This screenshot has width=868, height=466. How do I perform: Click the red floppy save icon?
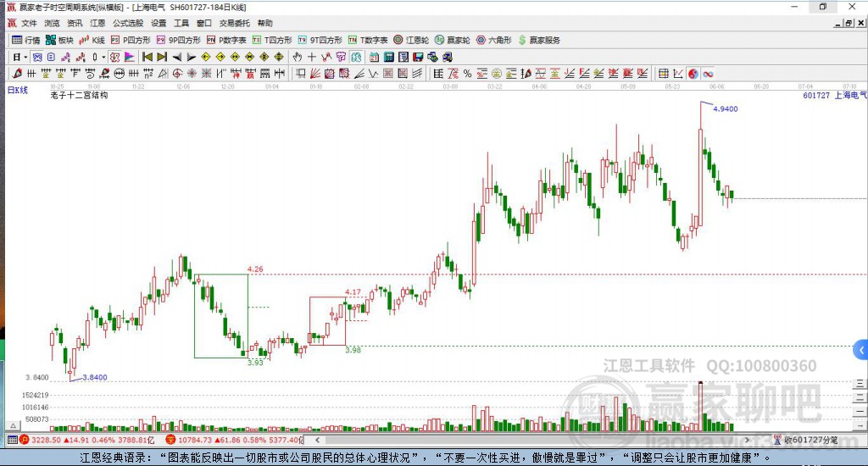(418, 57)
